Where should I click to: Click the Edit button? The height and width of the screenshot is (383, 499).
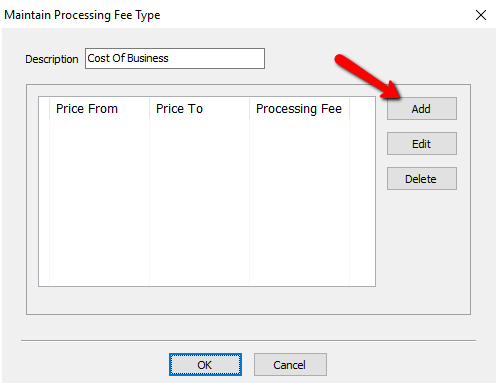click(422, 144)
